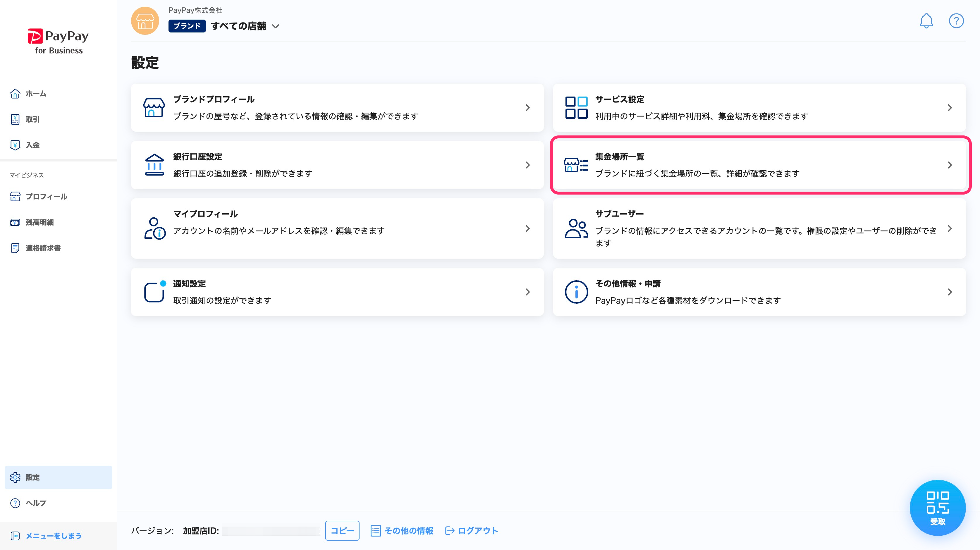Click the gear icon beside 設定
This screenshot has height=550, width=980.
coord(15,477)
